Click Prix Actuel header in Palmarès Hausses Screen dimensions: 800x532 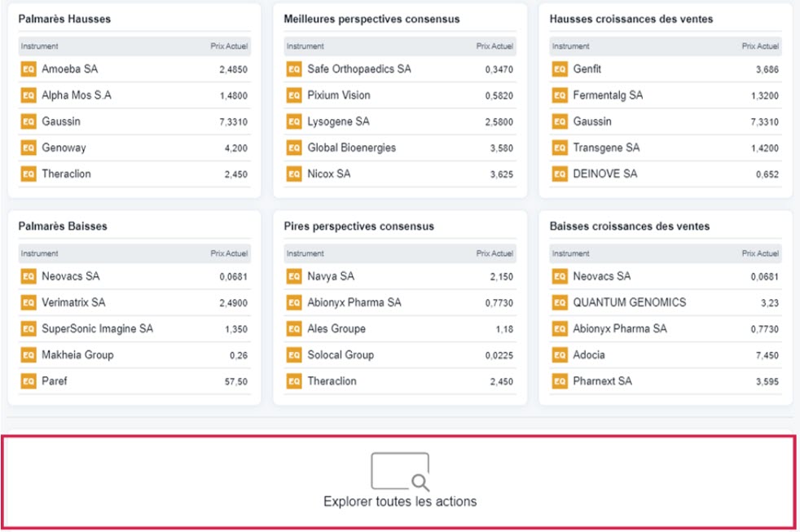(229, 46)
